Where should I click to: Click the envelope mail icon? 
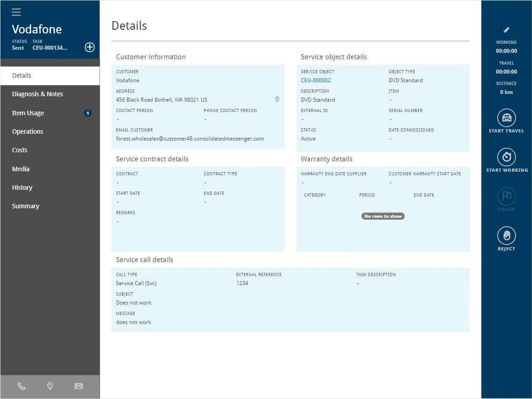click(79, 386)
